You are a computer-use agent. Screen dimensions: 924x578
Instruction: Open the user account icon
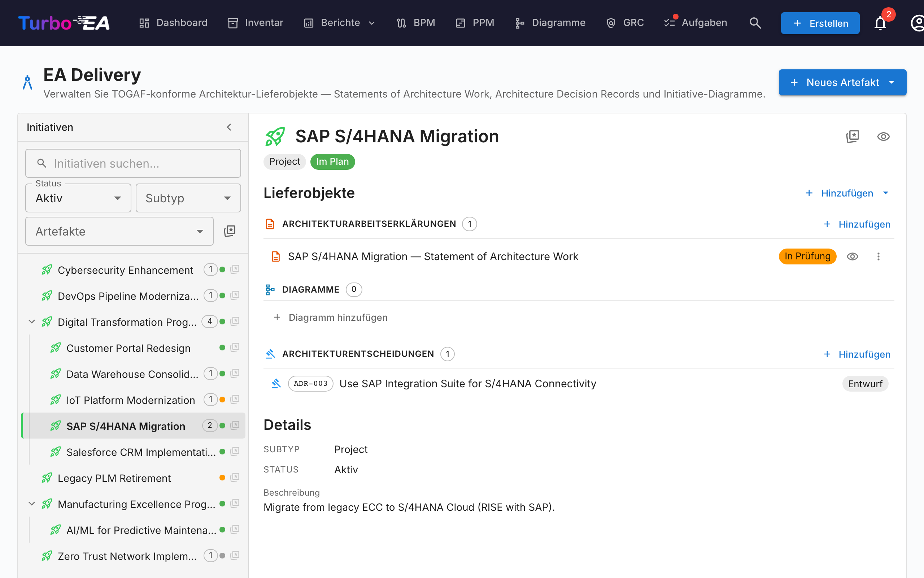coord(918,23)
